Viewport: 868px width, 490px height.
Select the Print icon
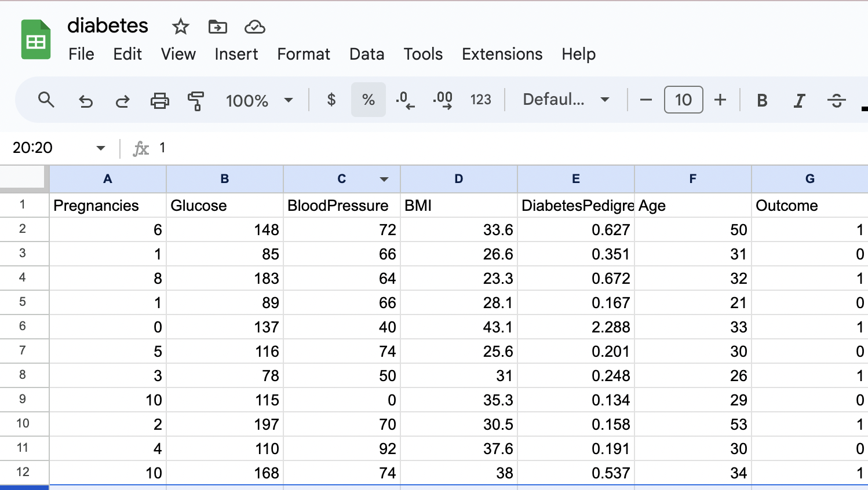point(159,100)
